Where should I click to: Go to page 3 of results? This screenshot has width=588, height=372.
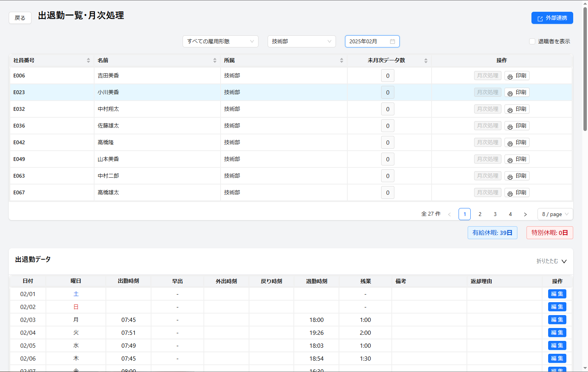pos(495,214)
